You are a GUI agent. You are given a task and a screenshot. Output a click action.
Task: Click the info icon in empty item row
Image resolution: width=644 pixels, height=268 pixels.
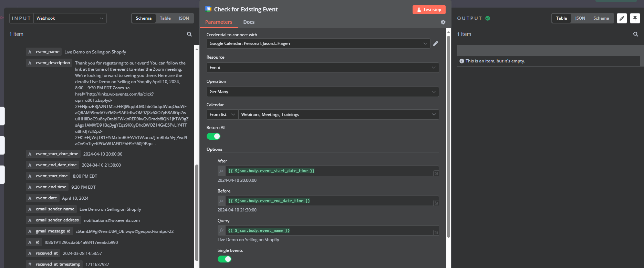click(462, 61)
